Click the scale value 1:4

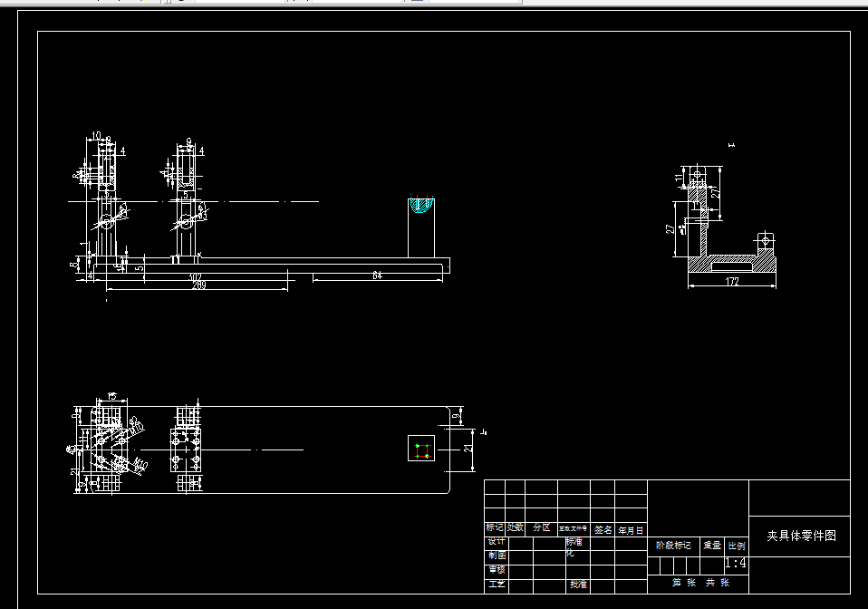point(736,563)
